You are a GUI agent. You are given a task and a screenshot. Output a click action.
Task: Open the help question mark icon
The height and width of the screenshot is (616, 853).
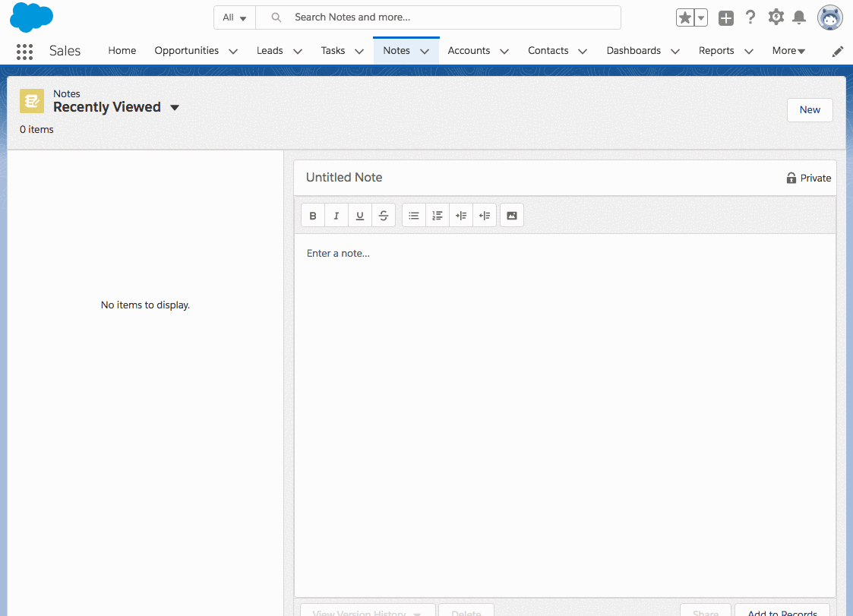click(750, 17)
